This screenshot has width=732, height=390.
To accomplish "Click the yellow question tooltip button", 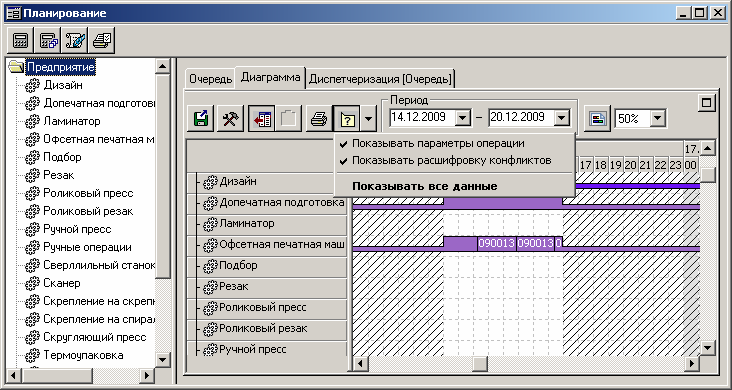I will 347,119.
